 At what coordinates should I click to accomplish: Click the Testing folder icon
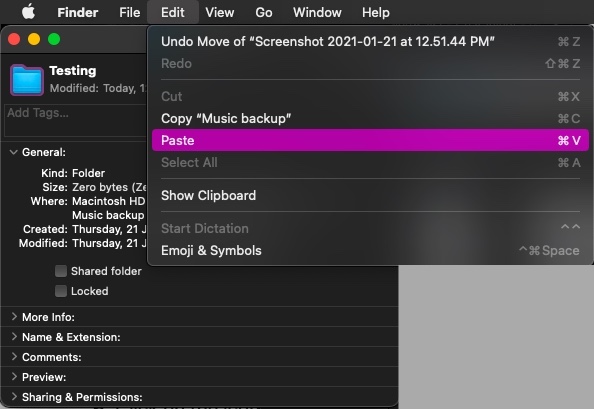tap(27, 80)
